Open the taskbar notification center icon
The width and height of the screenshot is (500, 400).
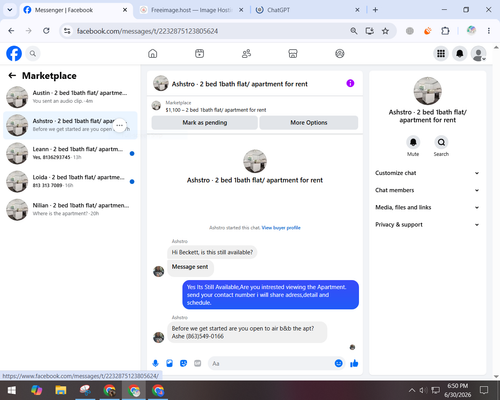pyautogui.click(x=484, y=390)
